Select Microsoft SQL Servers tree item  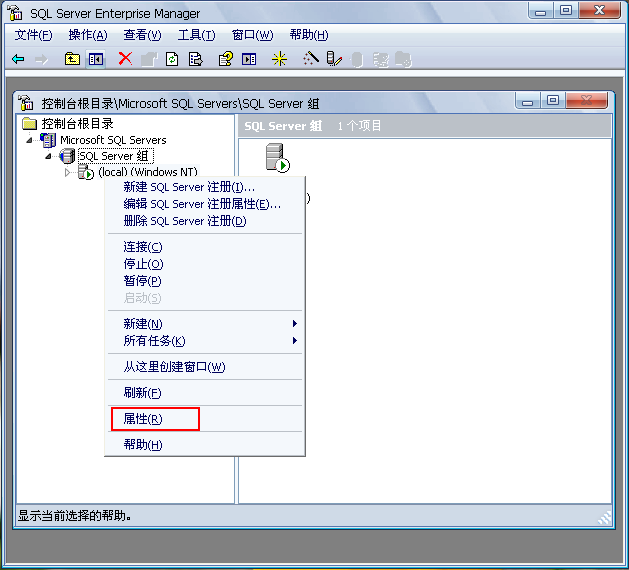113,140
